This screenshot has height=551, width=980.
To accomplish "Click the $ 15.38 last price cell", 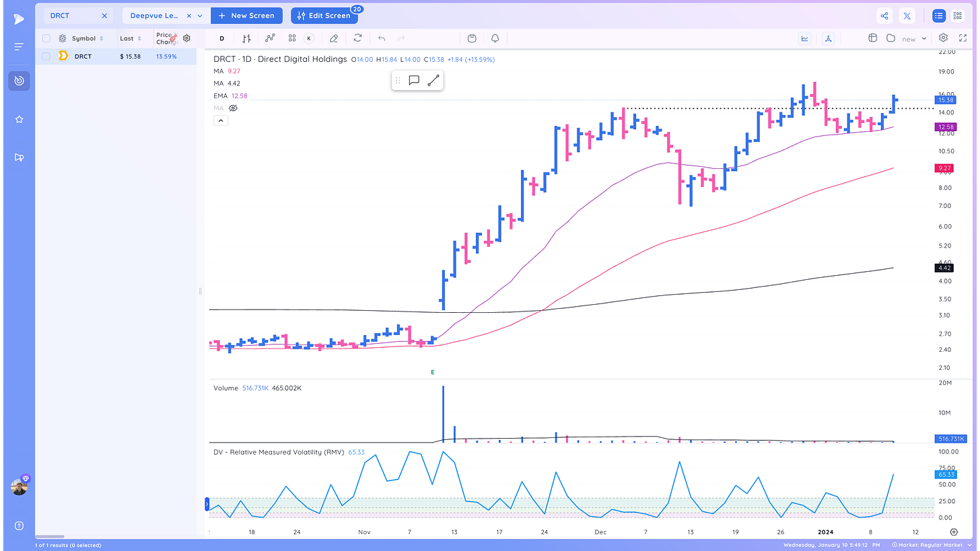I will [x=131, y=57].
